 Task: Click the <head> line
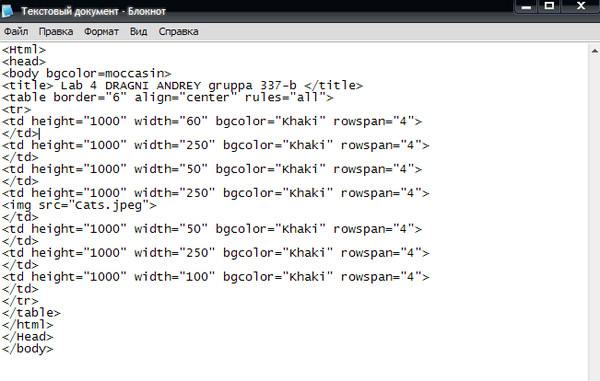coord(24,62)
